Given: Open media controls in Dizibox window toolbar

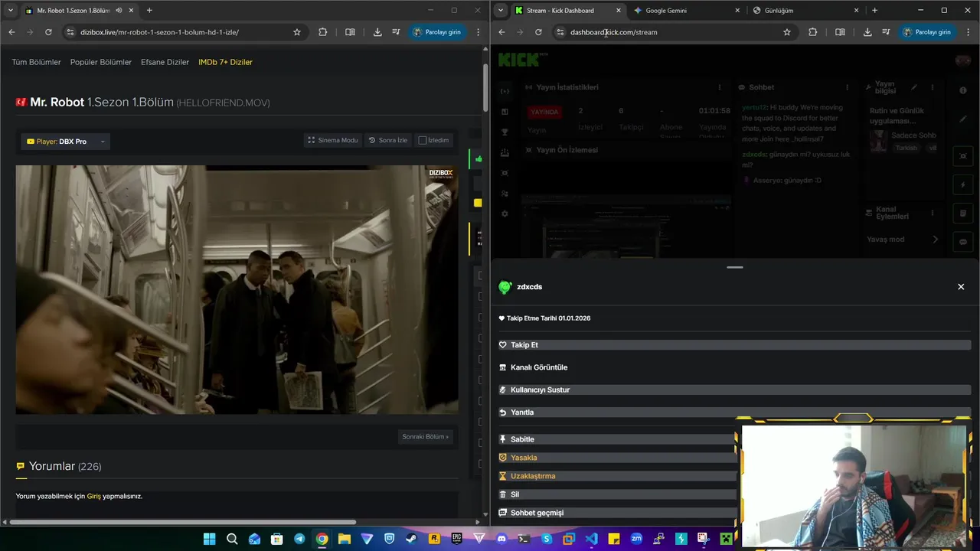Looking at the screenshot, I should click(x=396, y=32).
